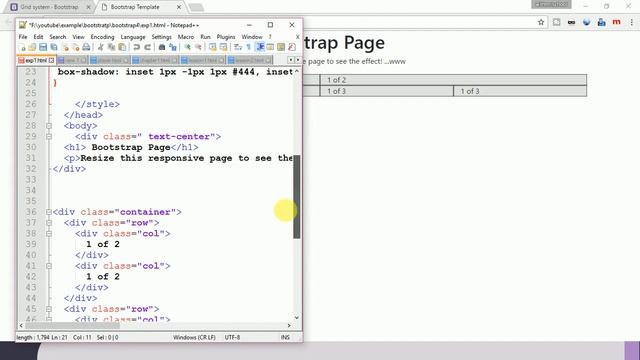Open the Search menu

pos(58,37)
